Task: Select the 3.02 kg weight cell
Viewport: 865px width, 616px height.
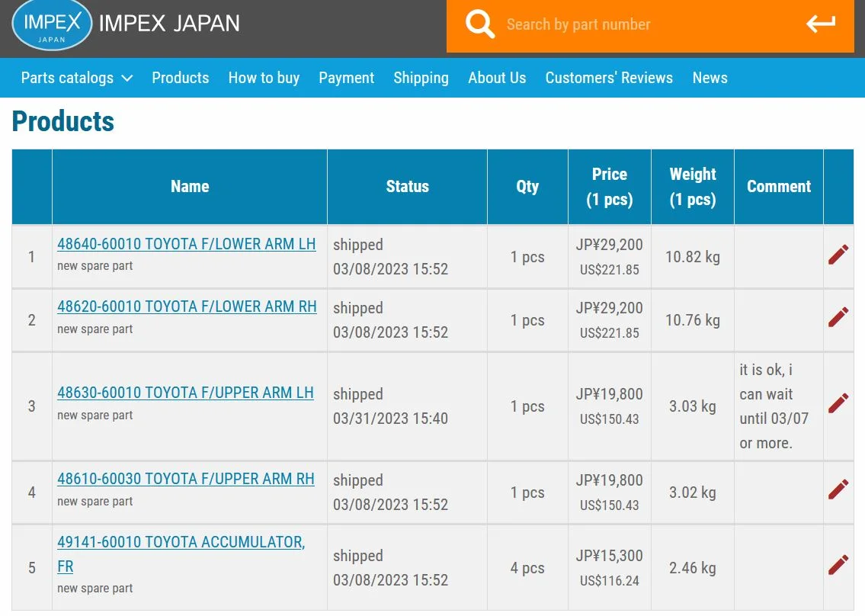Action: [x=693, y=492]
